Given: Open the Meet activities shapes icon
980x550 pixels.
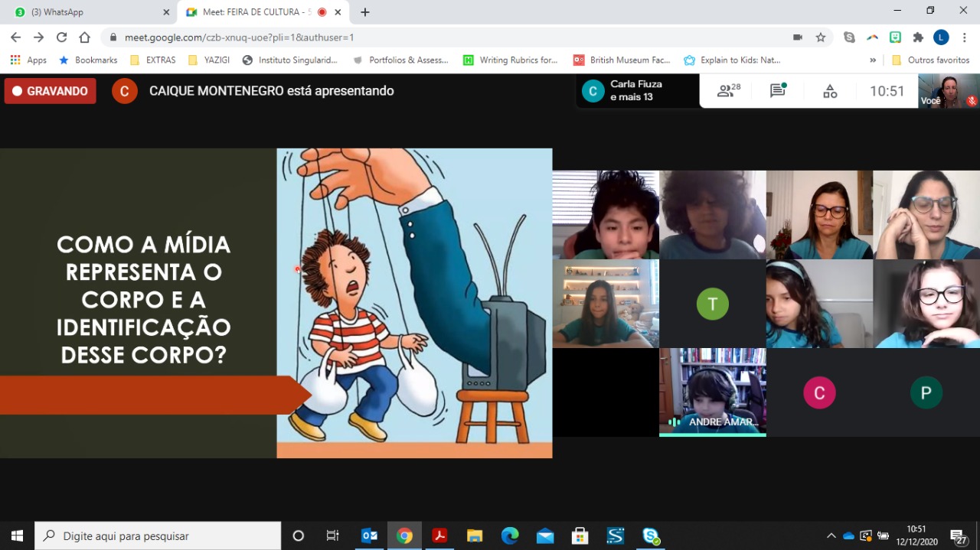Looking at the screenshot, I should coord(830,92).
